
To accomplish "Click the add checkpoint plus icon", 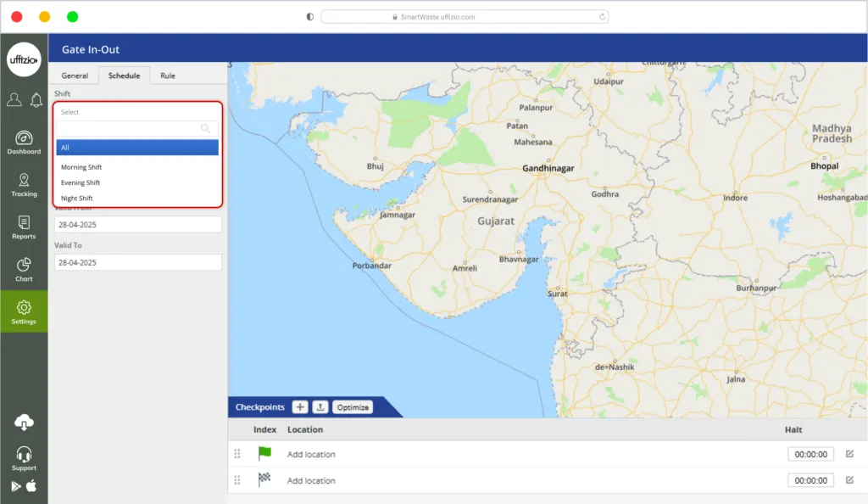I will point(300,407).
